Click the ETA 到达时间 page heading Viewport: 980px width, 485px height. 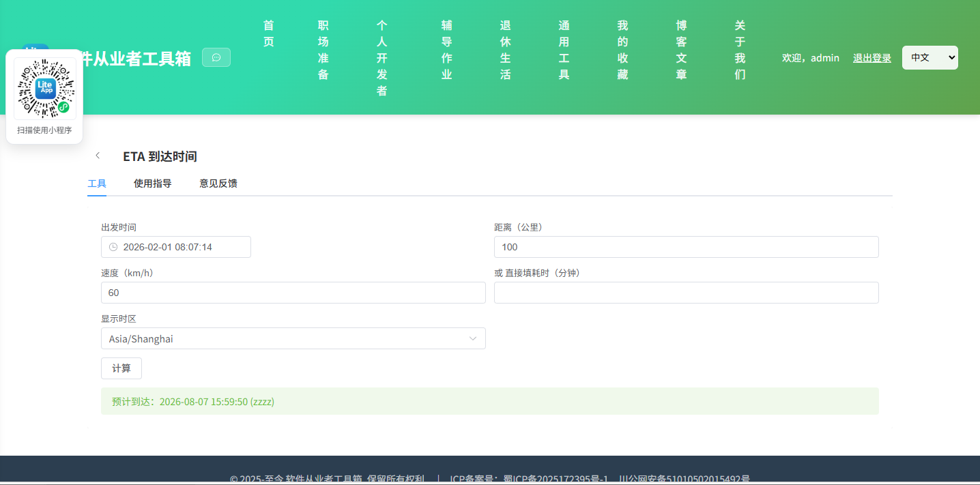160,156
